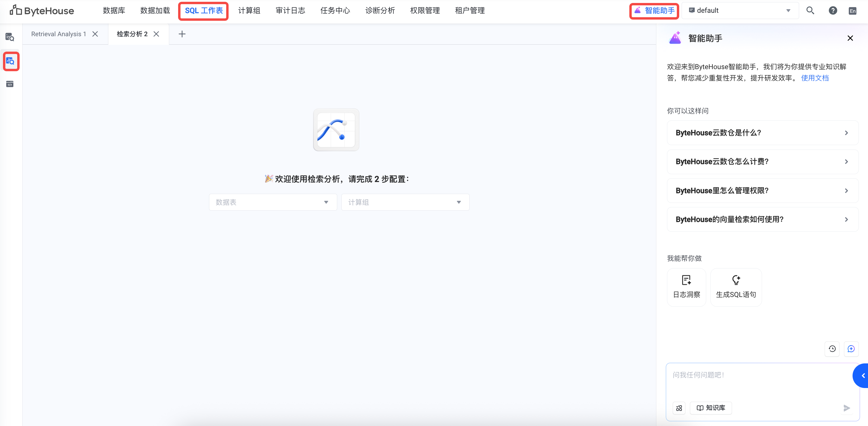Screen dimensions: 868x426
Task: Open the help question mark icon
Action: (833, 10)
